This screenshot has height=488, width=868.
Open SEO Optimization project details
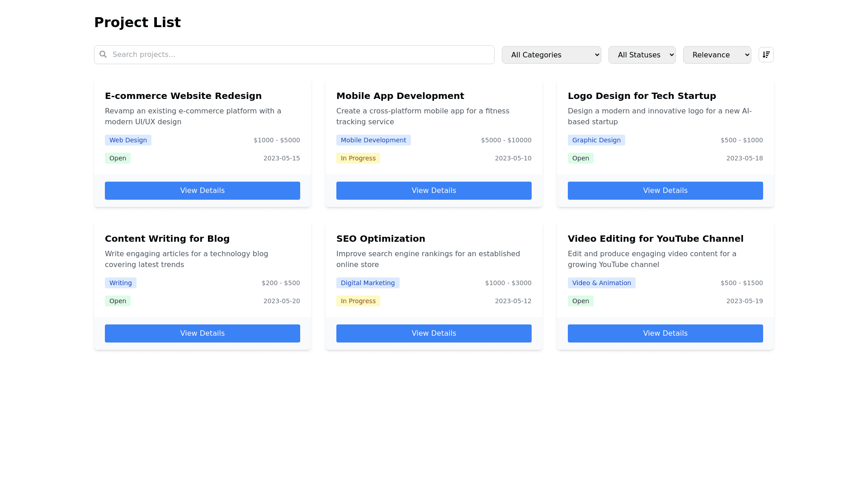434,333
